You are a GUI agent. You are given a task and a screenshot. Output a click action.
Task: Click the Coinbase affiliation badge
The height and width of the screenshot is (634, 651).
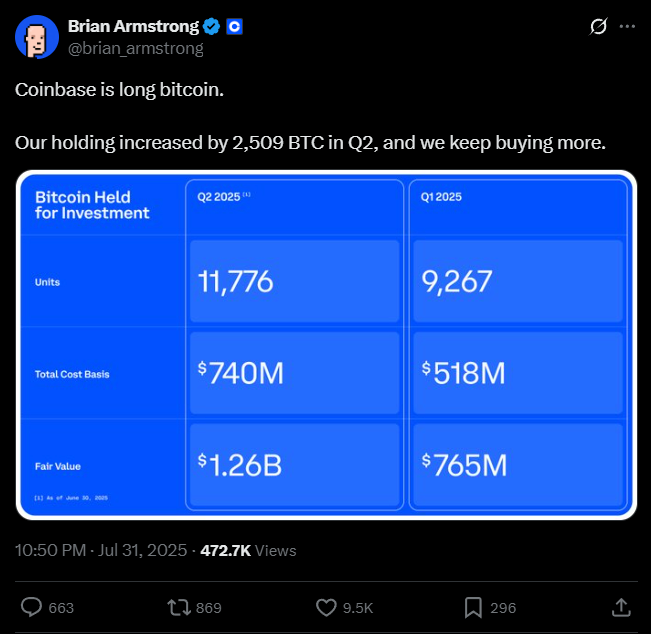(235, 27)
